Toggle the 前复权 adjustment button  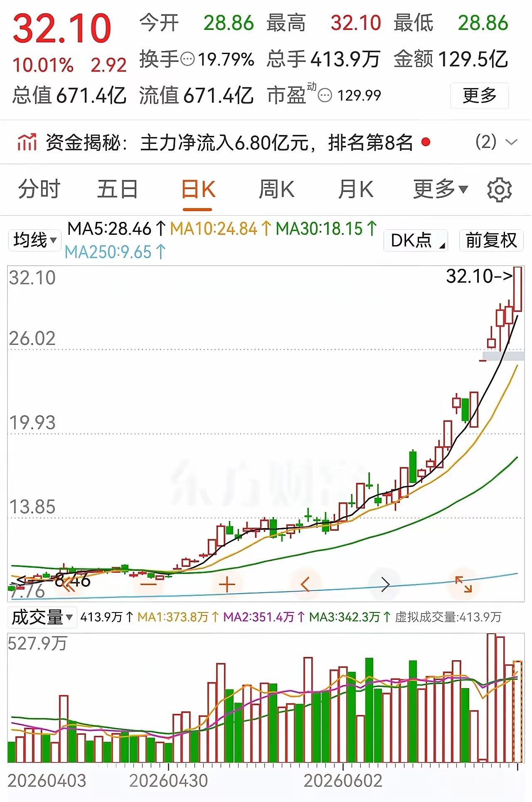pos(491,240)
